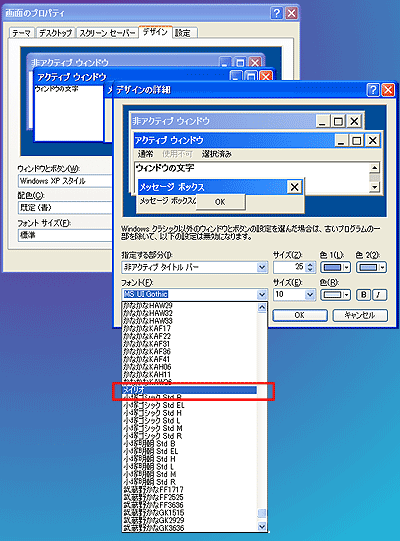The height and width of the screenshot is (541, 400).
Task: Select かなかなKAH11 in the font list
Action: point(189,374)
